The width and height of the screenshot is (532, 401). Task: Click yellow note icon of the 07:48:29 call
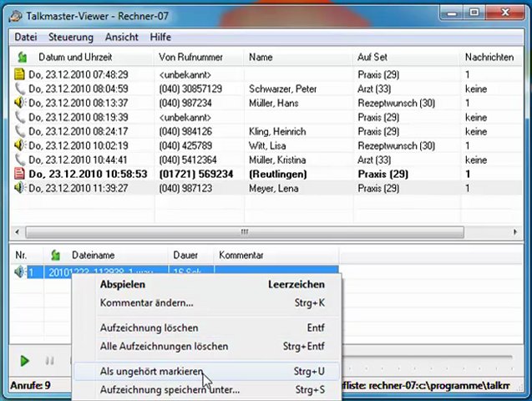point(20,74)
